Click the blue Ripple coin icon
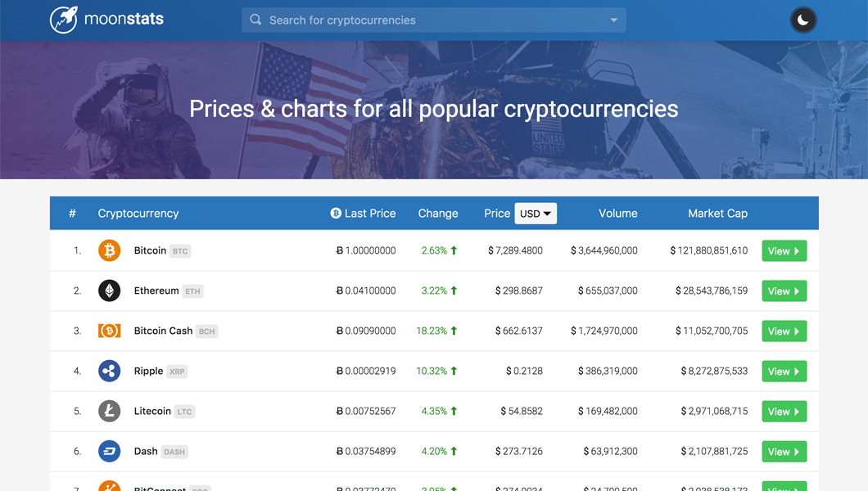Image resolution: width=868 pixels, height=491 pixels. click(109, 371)
